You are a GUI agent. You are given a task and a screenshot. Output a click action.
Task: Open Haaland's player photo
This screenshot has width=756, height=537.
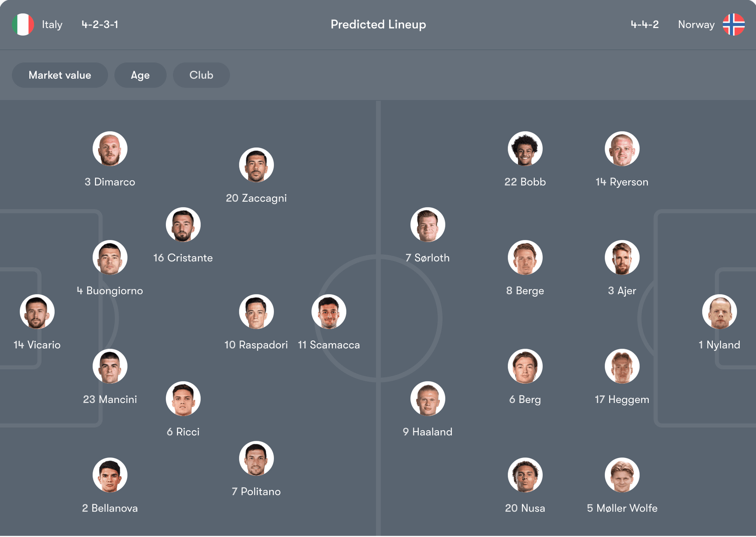427,399
